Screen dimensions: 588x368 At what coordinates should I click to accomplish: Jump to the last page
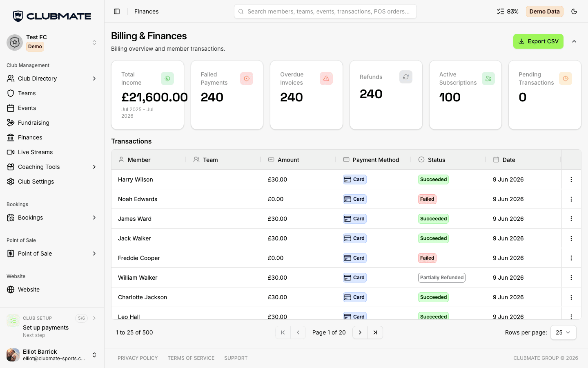pos(375,332)
